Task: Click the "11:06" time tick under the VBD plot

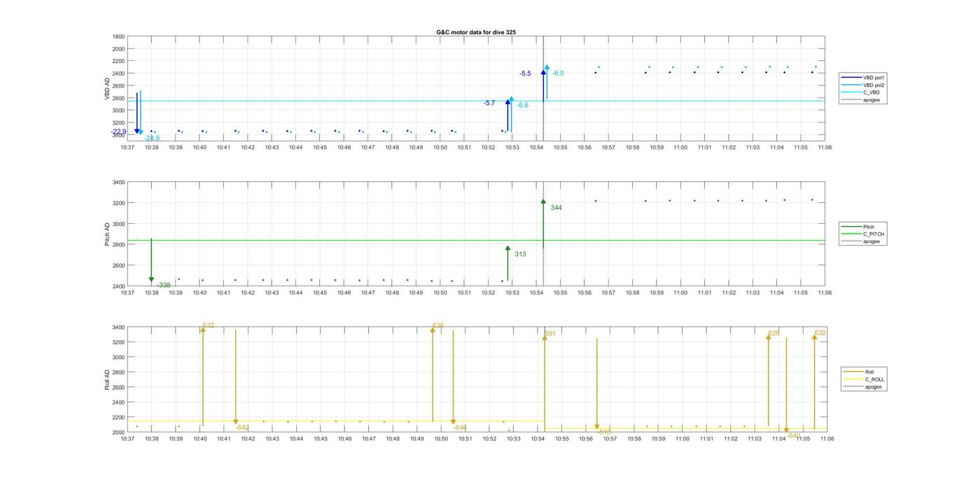Action: (x=825, y=148)
